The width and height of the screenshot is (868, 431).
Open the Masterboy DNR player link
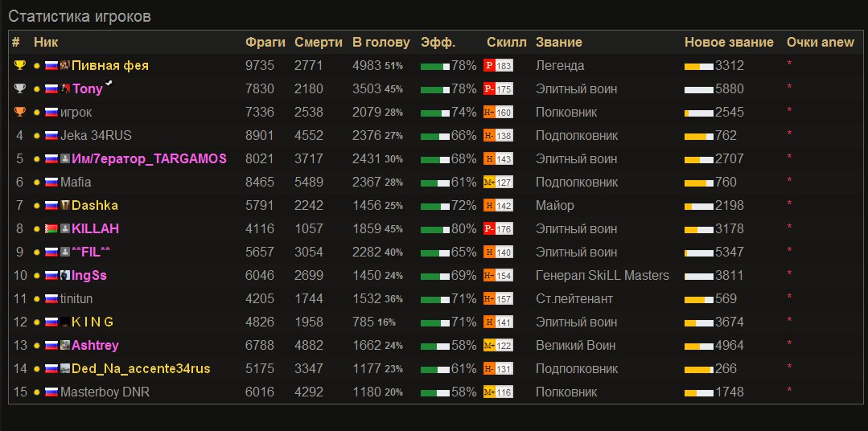(105, 392)
